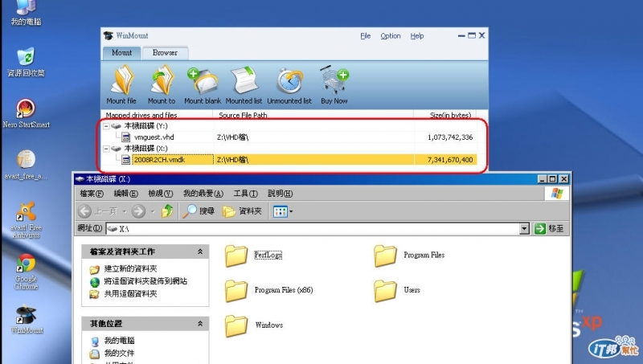
Task: Click the Google Chrome desktop icon
Action: click(x=26, y=272)
